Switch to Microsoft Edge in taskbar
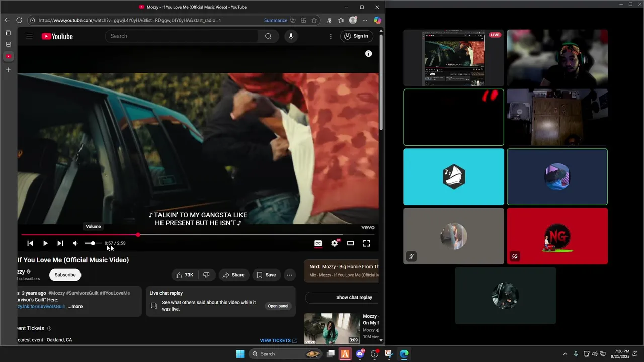Image resolution: width=644 pixels, height=362 pixels. pos(404,354)
